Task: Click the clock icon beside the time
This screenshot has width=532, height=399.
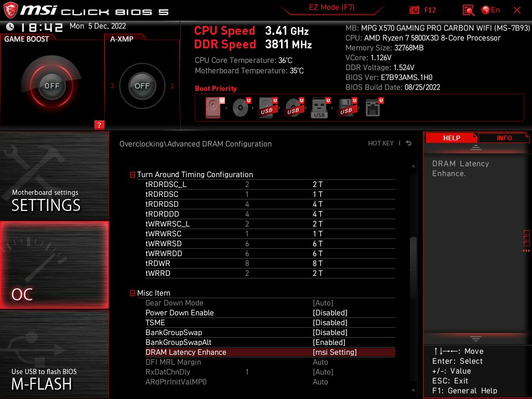Action: pos(10,26)
